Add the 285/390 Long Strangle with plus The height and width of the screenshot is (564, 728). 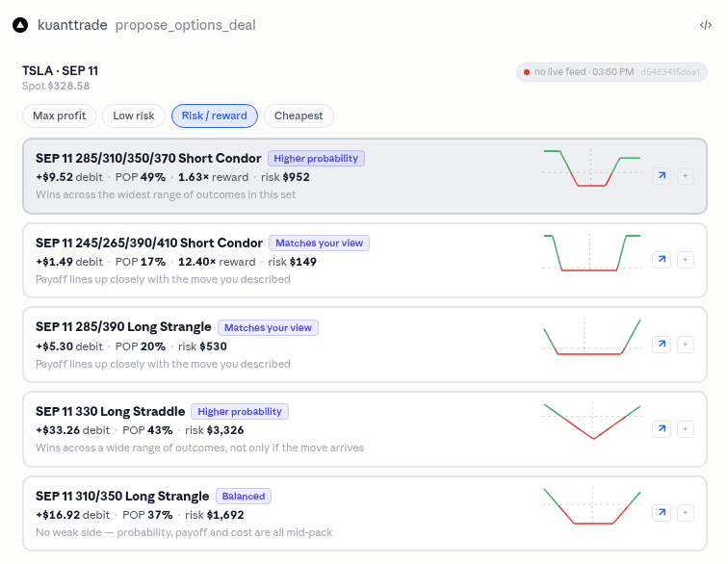686,345
